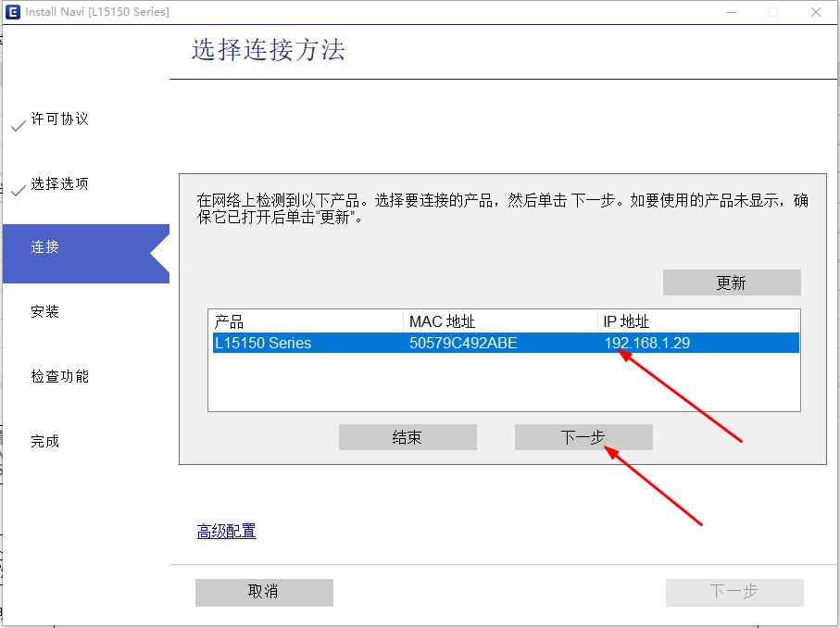Click the Epson icon in title bar

12,12
